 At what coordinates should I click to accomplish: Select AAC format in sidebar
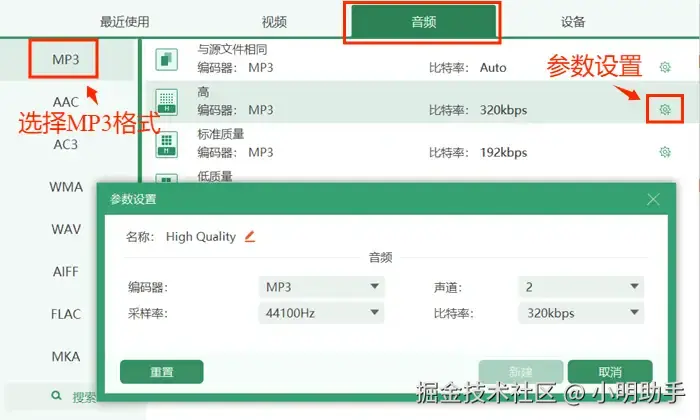[66, 102]
